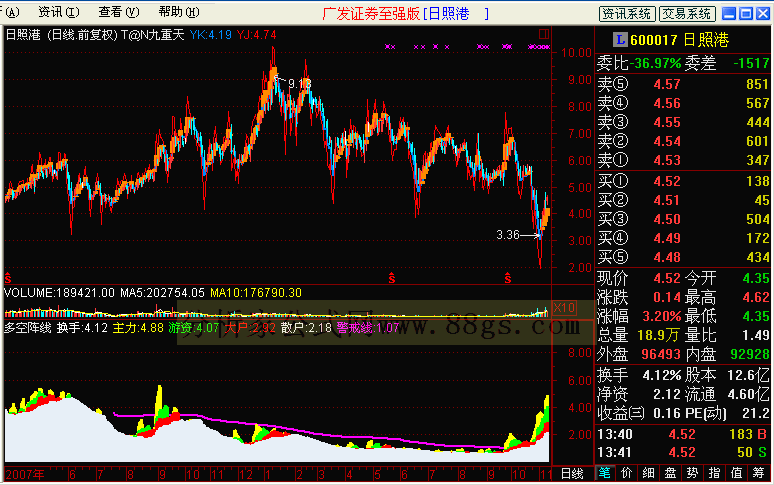Screen dimensions: 774x485
Task: Click the 卖③ price 4.55
Action: pyautogui.click(x=667, y=122)
